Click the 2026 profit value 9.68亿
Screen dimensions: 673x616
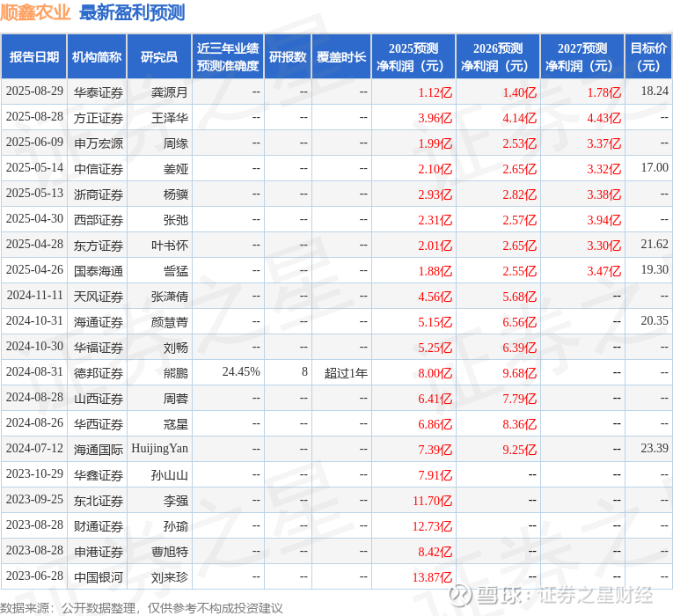coord(519,373)
